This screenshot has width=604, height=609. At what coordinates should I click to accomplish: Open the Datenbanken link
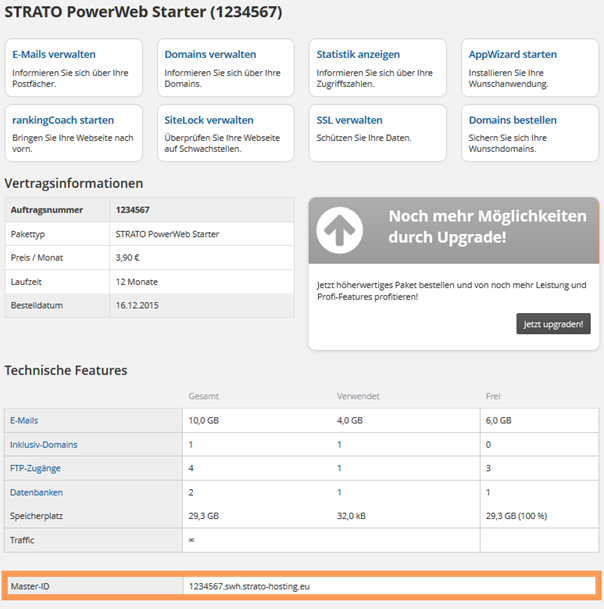click(x=36, y=492)
